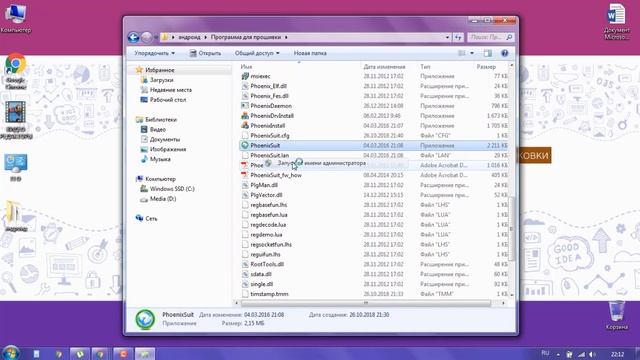Refresh the folder via address bar button
This screenshot has width=640, height=360.
[x=458, y=37]
